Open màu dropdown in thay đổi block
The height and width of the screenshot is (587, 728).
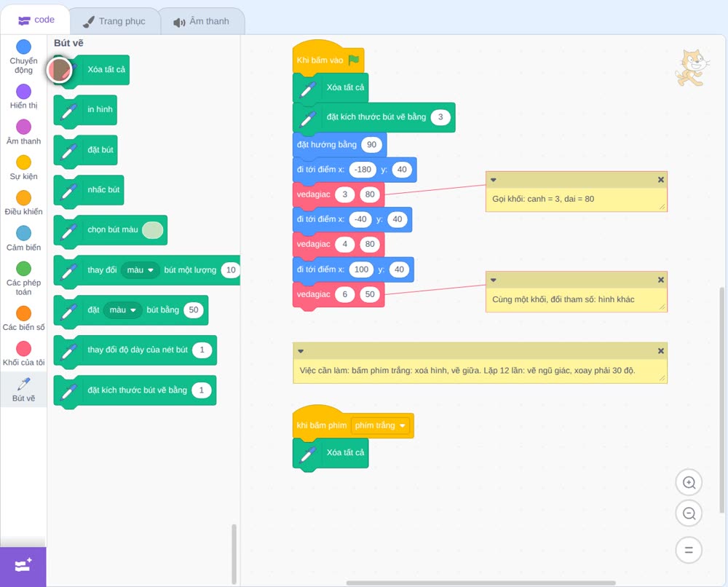(x=141, y=269)
